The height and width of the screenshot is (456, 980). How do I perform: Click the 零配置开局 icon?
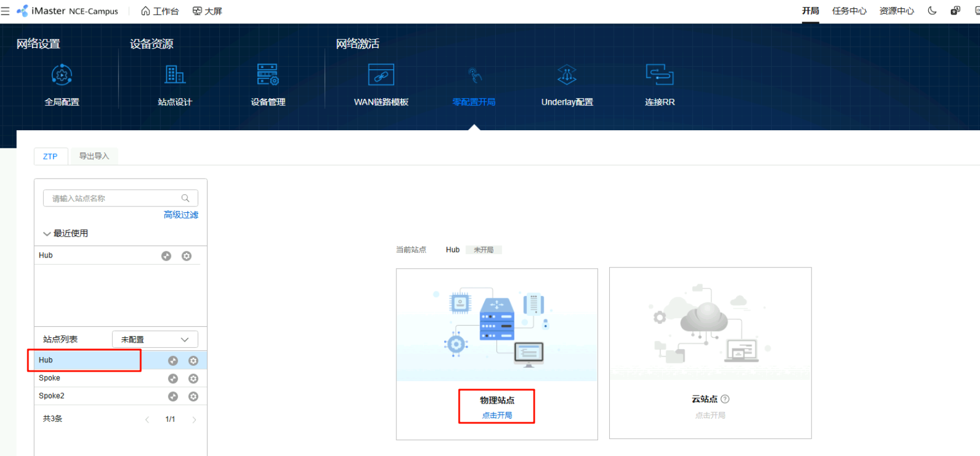[474, 76]
